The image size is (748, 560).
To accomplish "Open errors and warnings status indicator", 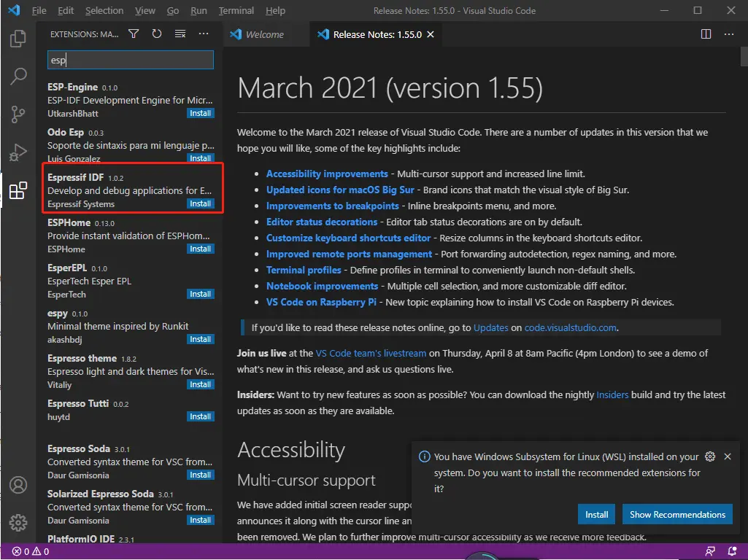I will [x=31, y=551].
